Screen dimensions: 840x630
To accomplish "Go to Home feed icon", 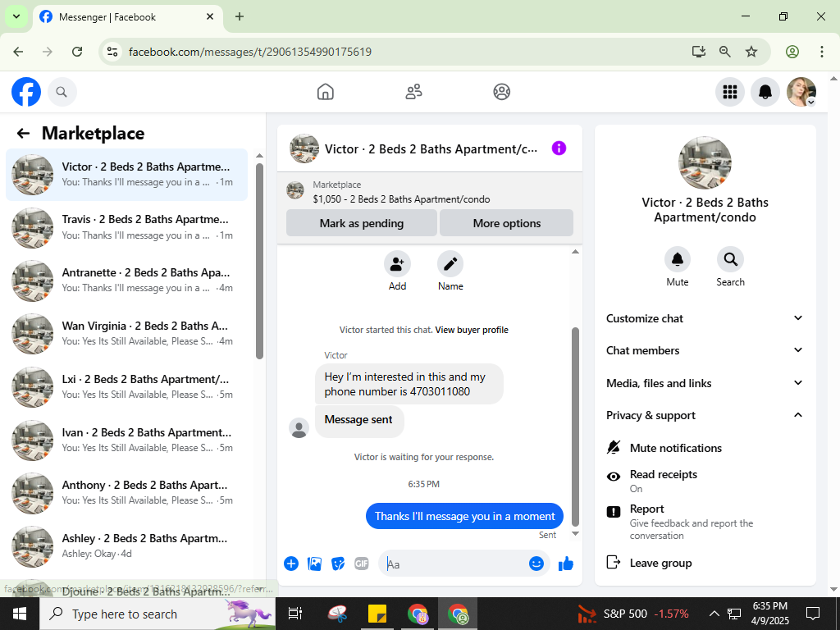I will coord(325,92).
